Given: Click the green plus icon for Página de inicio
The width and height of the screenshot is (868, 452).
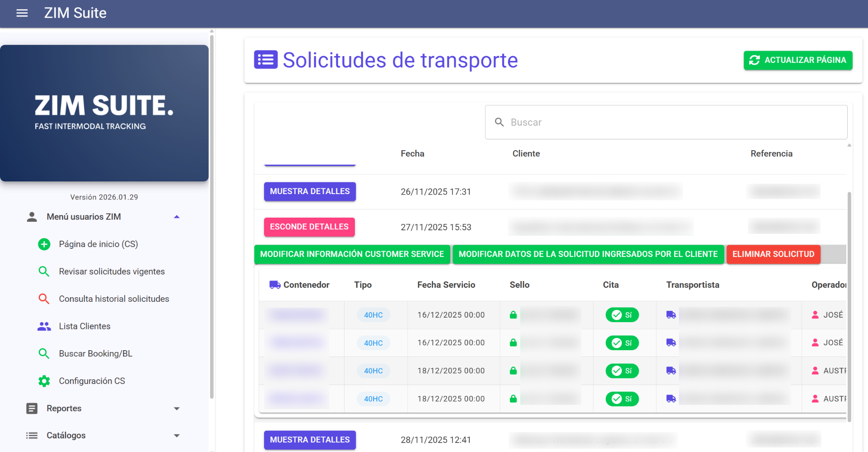Looking at the screenshot, I should (44, 244).
